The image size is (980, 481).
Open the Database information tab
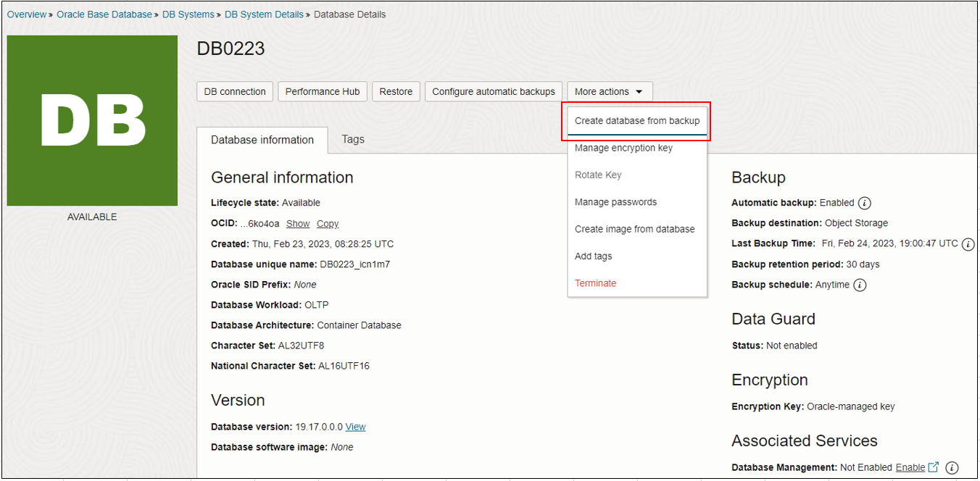click(x=262, y=140)
